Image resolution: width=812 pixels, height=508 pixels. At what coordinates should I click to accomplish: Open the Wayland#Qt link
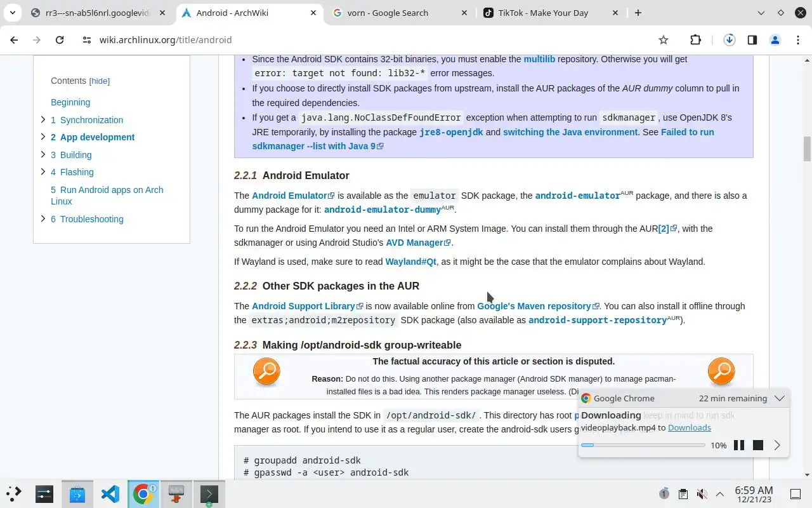pos(410,262)
